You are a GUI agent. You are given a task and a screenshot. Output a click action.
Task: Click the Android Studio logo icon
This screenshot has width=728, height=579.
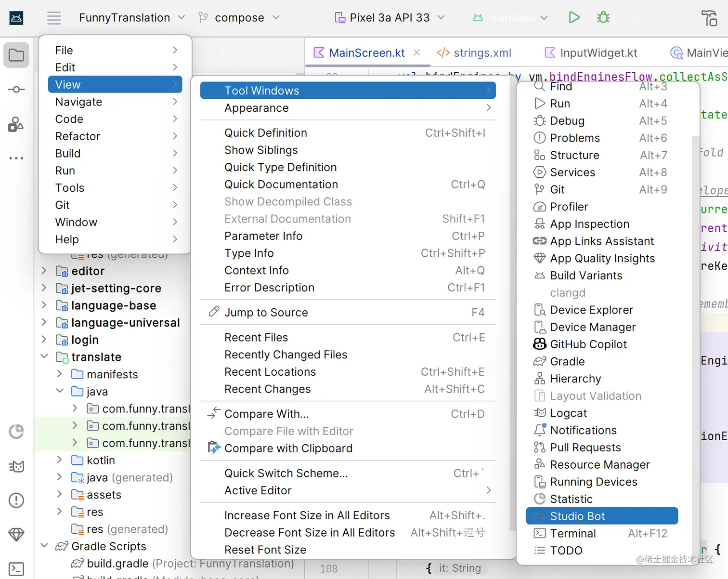click(16, 18)
